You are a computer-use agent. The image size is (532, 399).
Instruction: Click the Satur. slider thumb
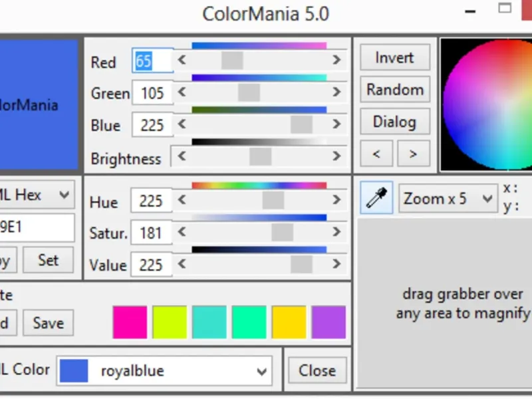tap(283, 232)
